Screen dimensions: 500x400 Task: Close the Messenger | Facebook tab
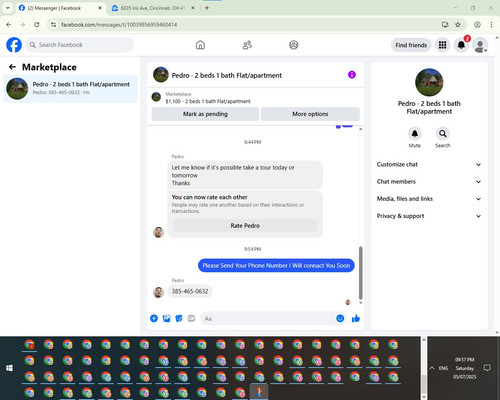tap(100, 8)
